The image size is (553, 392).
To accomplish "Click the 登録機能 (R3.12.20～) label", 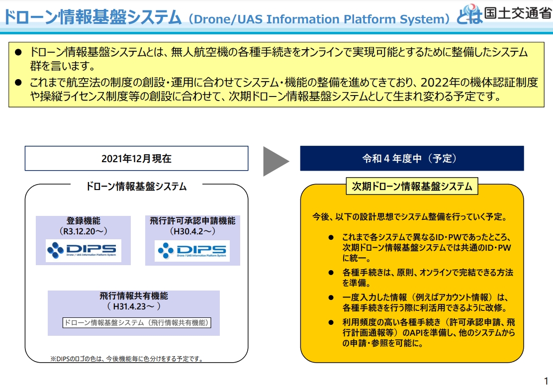I will pyautogui.click(x=84, y=226).
